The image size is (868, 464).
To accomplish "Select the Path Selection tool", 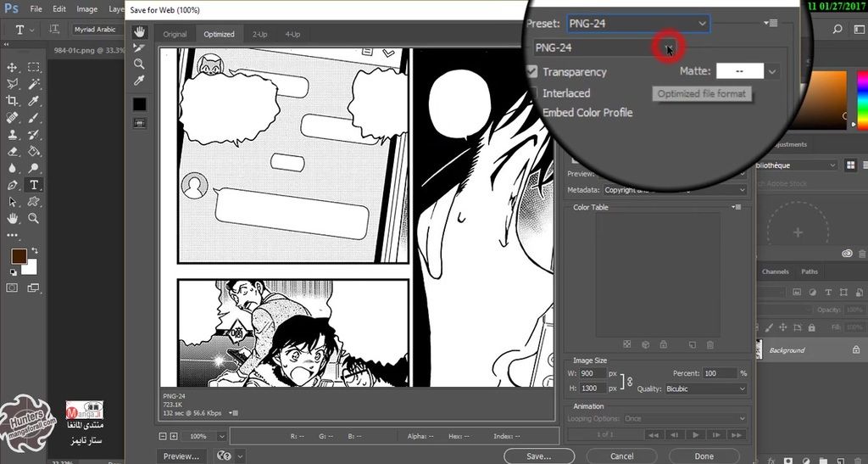I will pos(12,202).
